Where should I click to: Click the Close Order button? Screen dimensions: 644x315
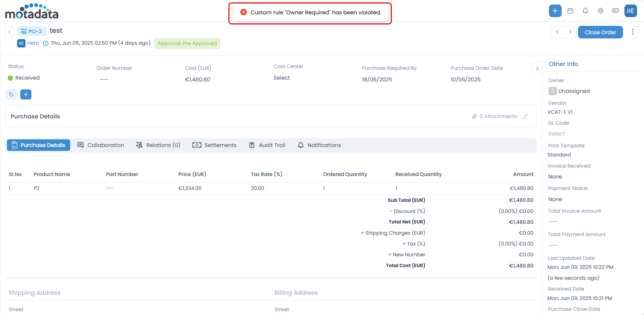[600, 32]
